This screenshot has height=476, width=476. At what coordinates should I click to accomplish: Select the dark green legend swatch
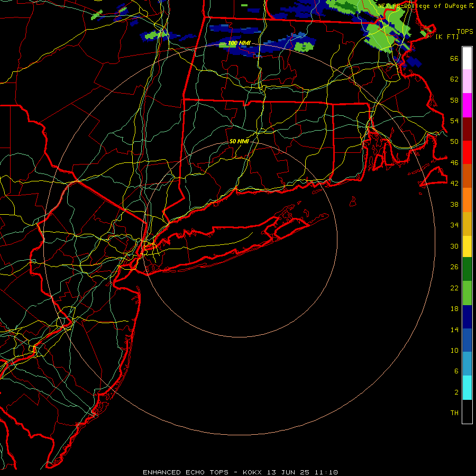[467, 269]
